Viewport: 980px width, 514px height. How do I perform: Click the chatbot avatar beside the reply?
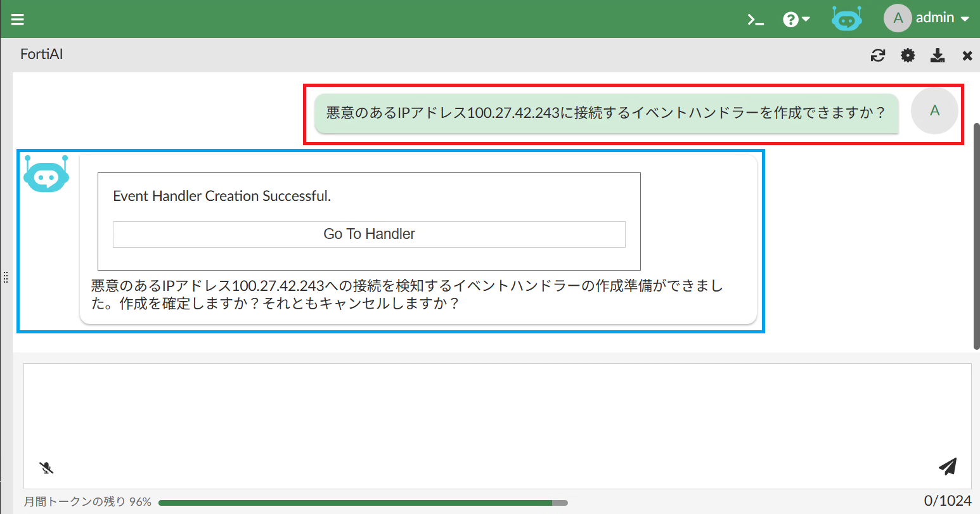[x=46, y=174]
